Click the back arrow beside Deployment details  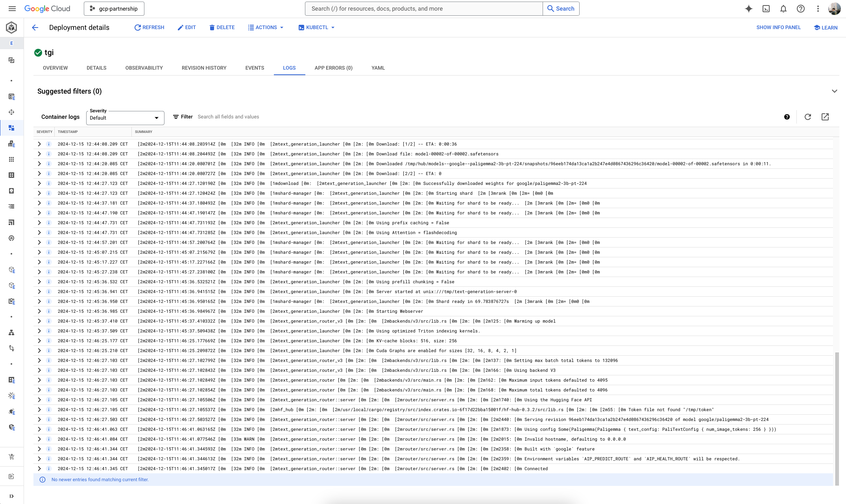(x=35, y=28)
